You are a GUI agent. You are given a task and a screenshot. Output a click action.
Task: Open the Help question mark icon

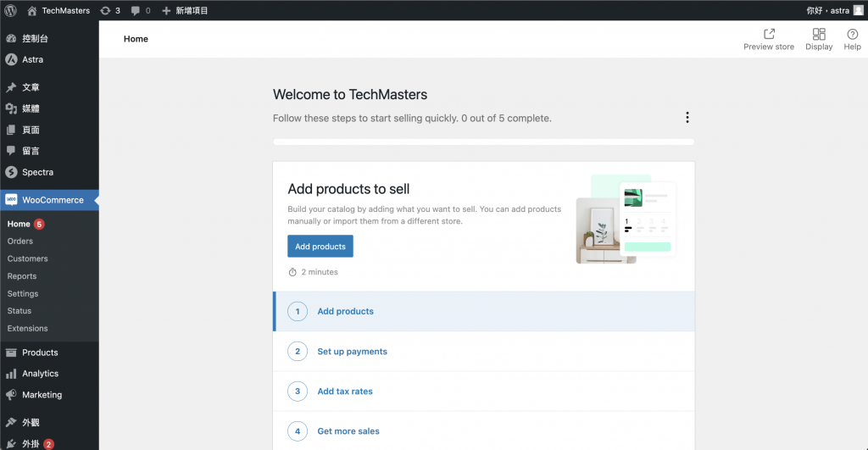pos(853,34)
